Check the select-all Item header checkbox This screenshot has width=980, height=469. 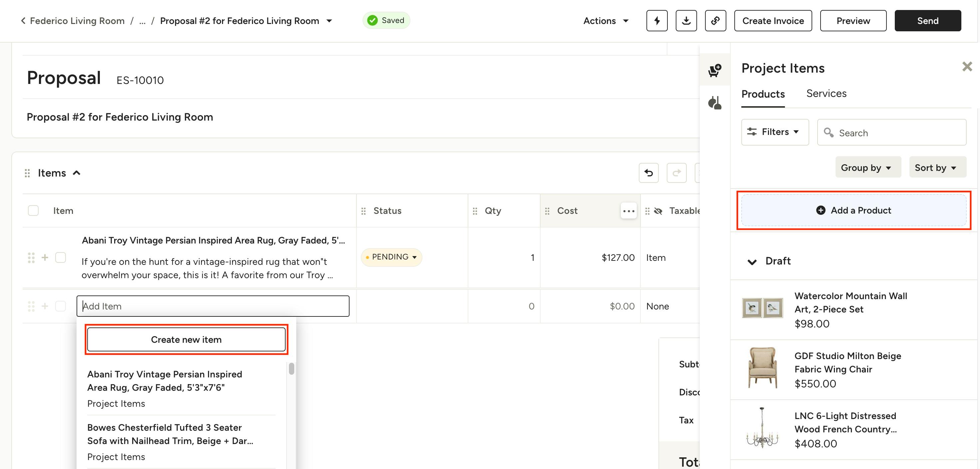tap(33, 211)
